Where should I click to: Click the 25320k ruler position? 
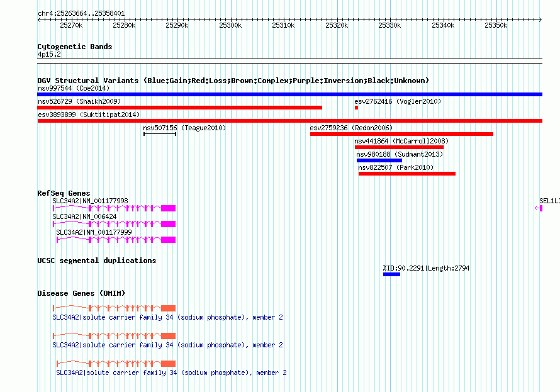337,25
